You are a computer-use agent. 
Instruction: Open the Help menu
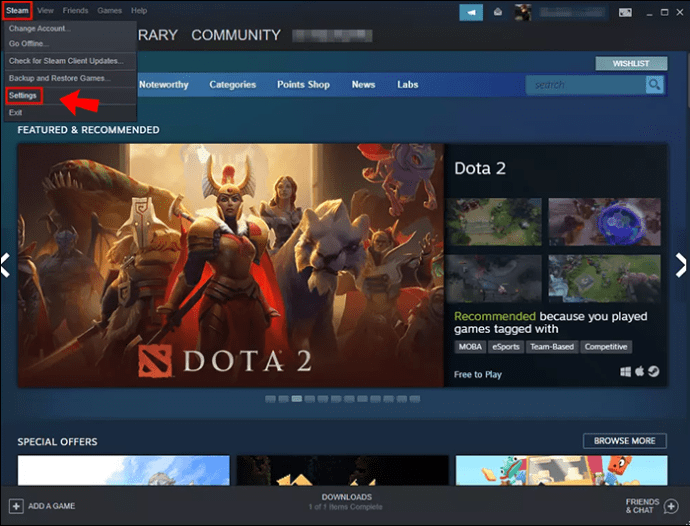coord(139,11)
